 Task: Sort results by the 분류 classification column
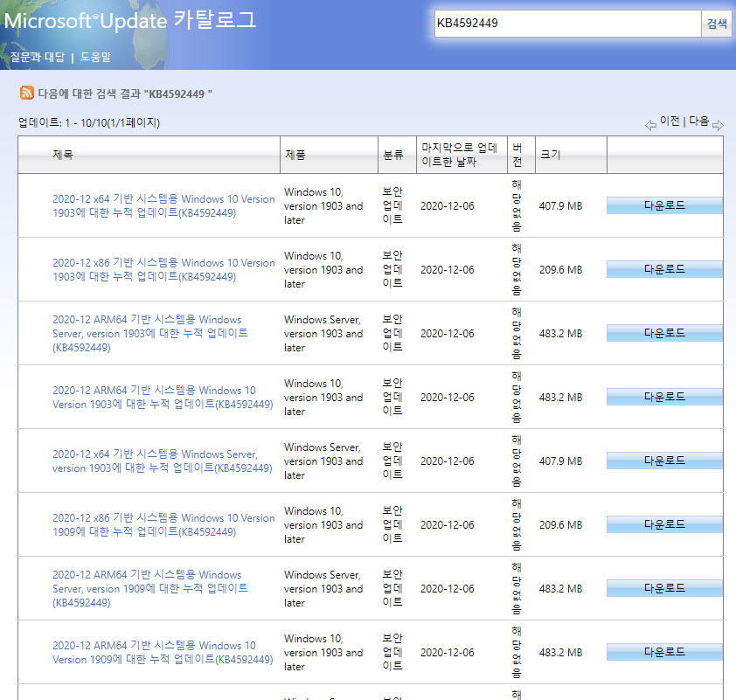click(x=394, y=154)
